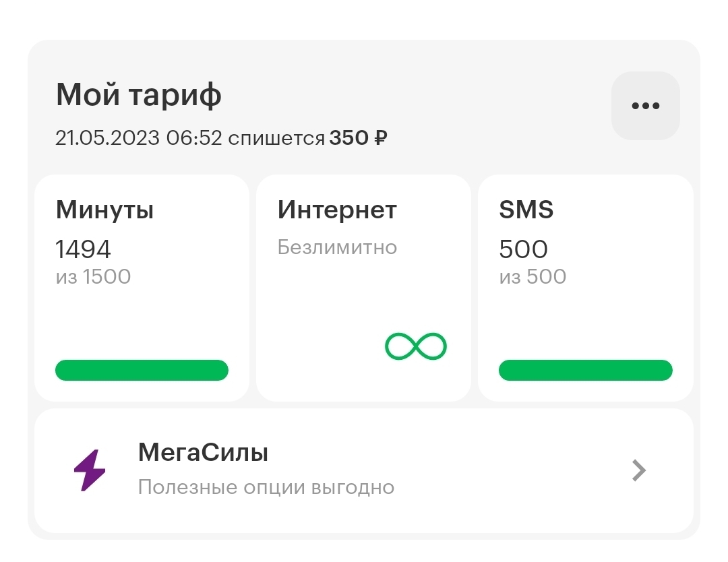The width and height of the screenshot is (728, 562).
Task: Open the Интернет unlimited card
Action: (363, 303)
